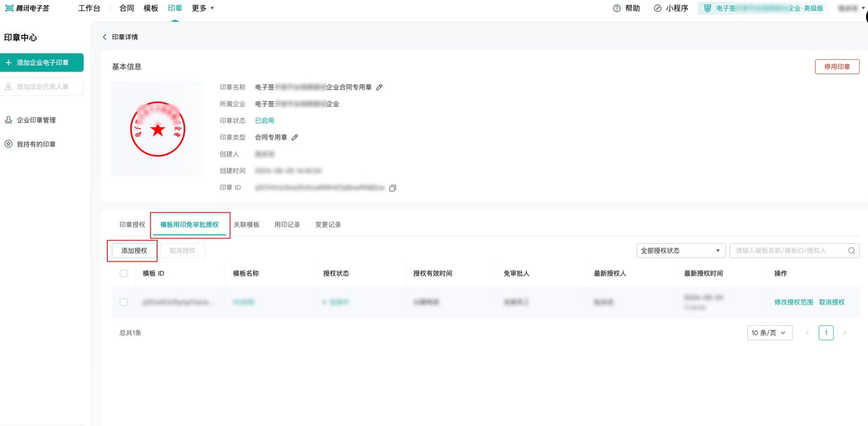Open the user account dropdown arrow
The image size is (868, 426).
863,8
